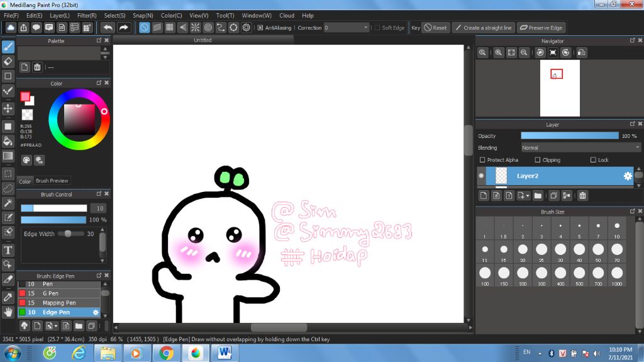Click the Undo arrow in the toolbar
The width and height of the screenshot is (644, 362).
tap(108, 28)
